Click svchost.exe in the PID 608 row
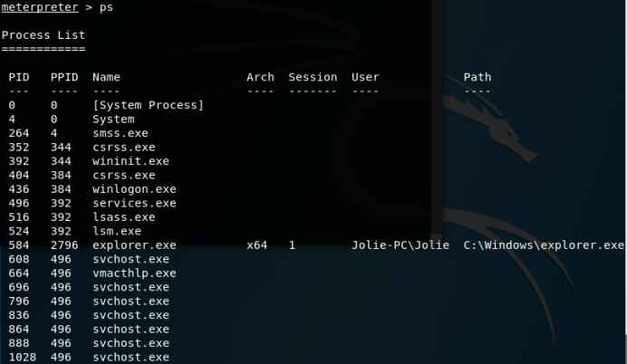The height and width of the screenshot is (364, 627). 130,259
